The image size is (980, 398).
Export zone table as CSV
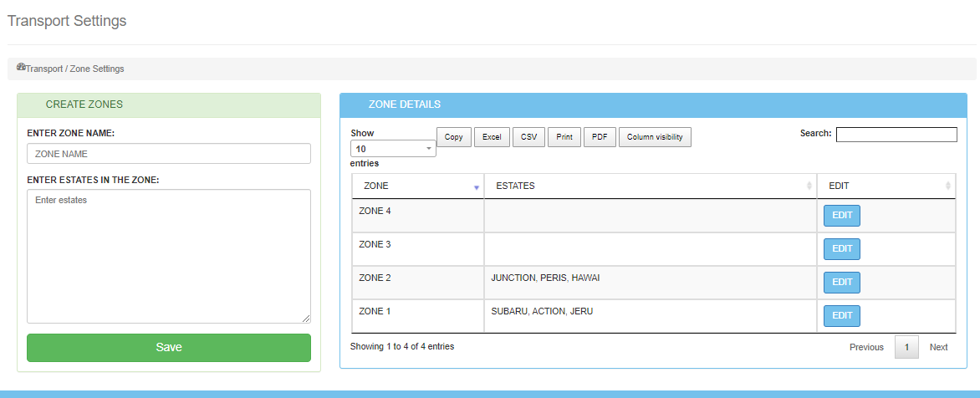point(528,137)
